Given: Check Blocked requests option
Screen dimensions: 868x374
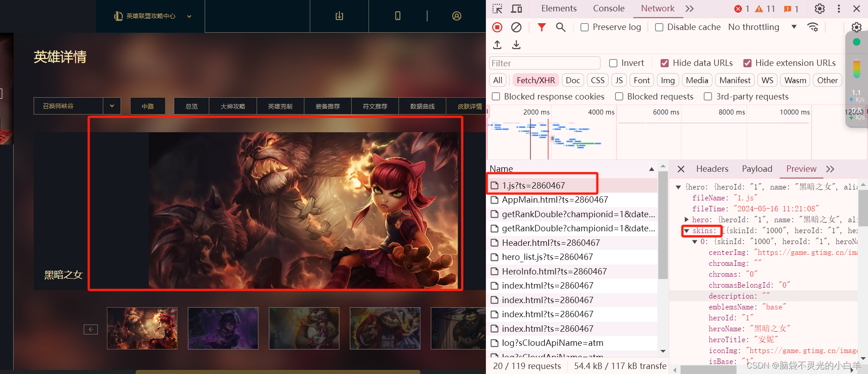Looking at the screenshot, I should point(619,96).
